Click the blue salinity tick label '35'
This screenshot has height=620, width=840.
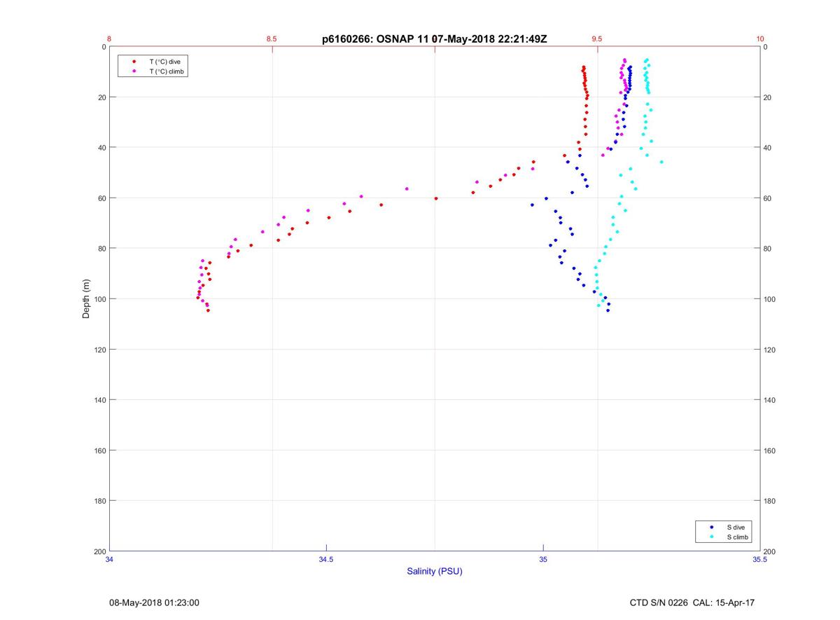tap(543, 559)
